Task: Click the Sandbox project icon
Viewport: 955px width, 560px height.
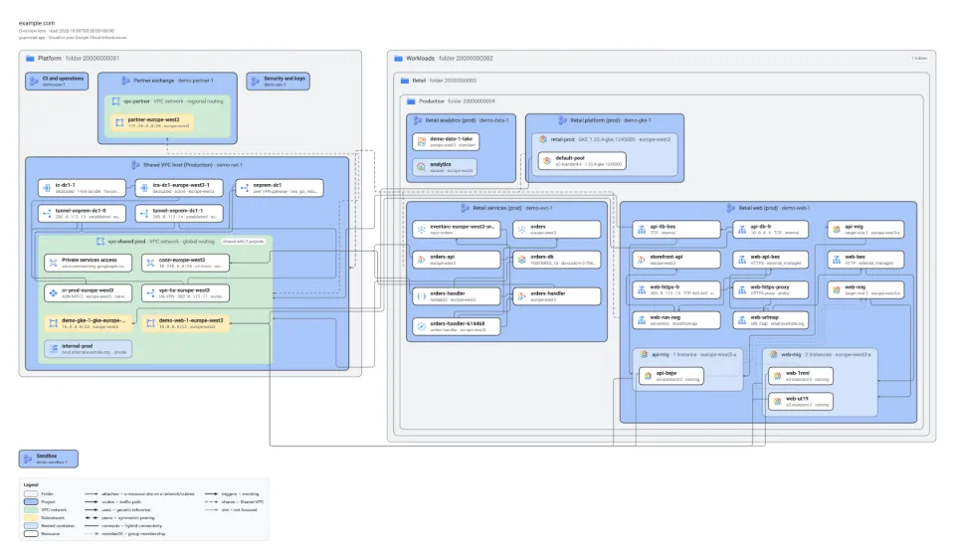Action: (x=28, y=459)
